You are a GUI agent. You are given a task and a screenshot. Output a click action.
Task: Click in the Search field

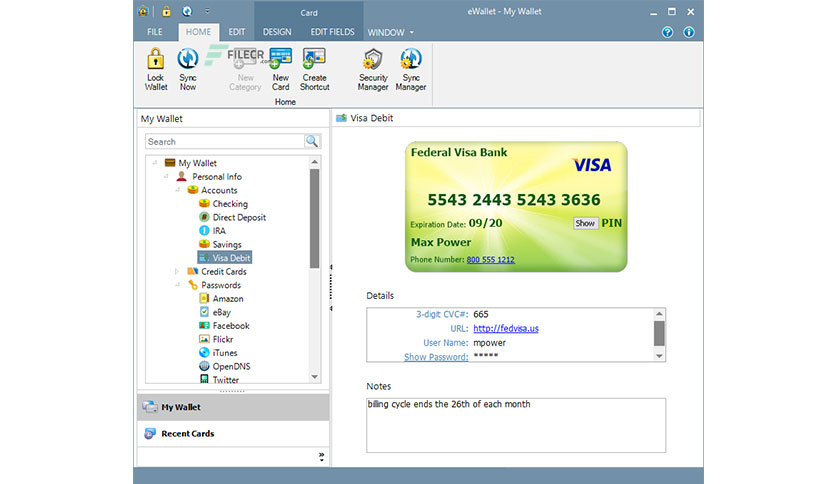[x=224, y=141]
